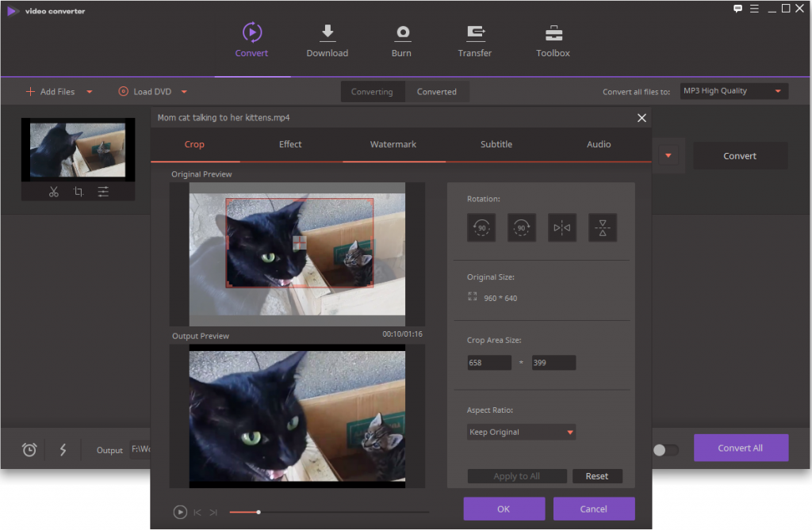Click the scissors trim icon under thumbnail
Image resolution: width=812 pixels, height=530 pixels.
[53, 192]
